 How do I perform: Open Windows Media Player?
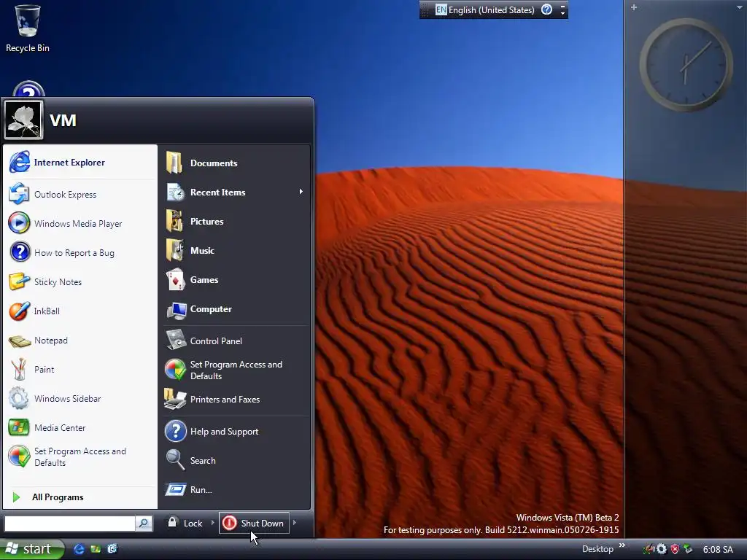(x=80, y=223)
